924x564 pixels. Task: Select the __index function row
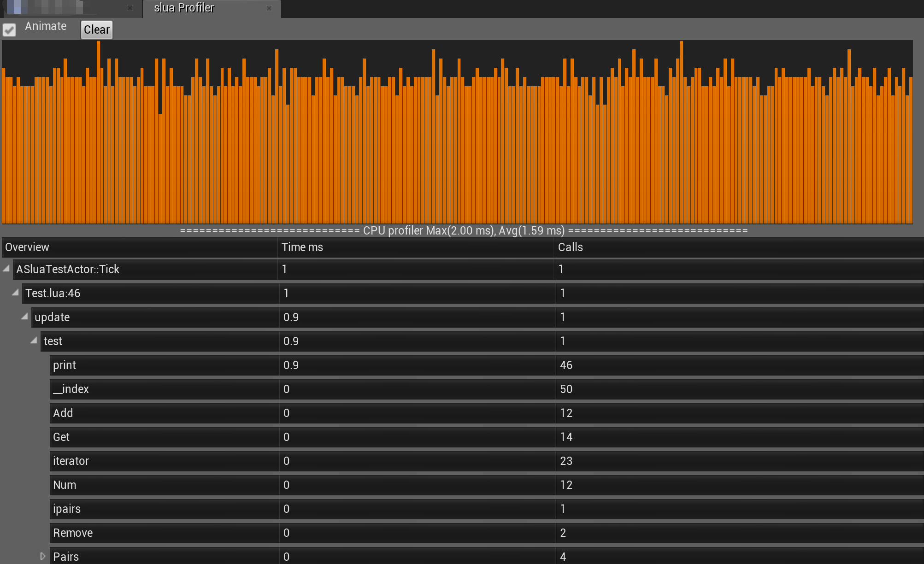pos(71,389)
